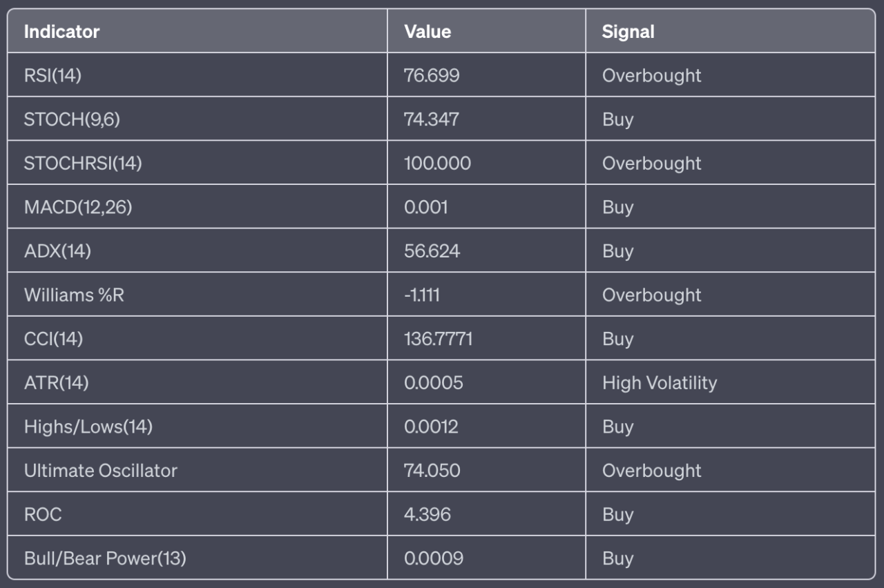Select the MACD value 0.001

[x=425, y=207]
